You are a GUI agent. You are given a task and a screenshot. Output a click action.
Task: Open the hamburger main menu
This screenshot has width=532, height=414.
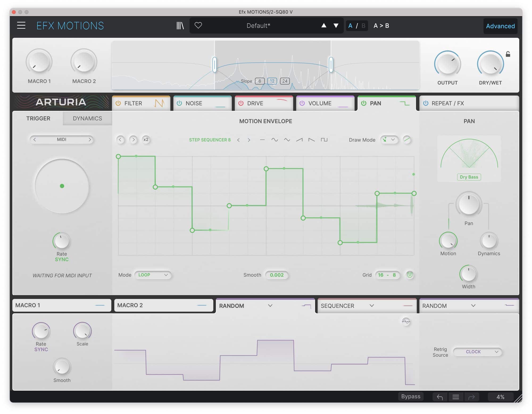click(x=21, y=26)
